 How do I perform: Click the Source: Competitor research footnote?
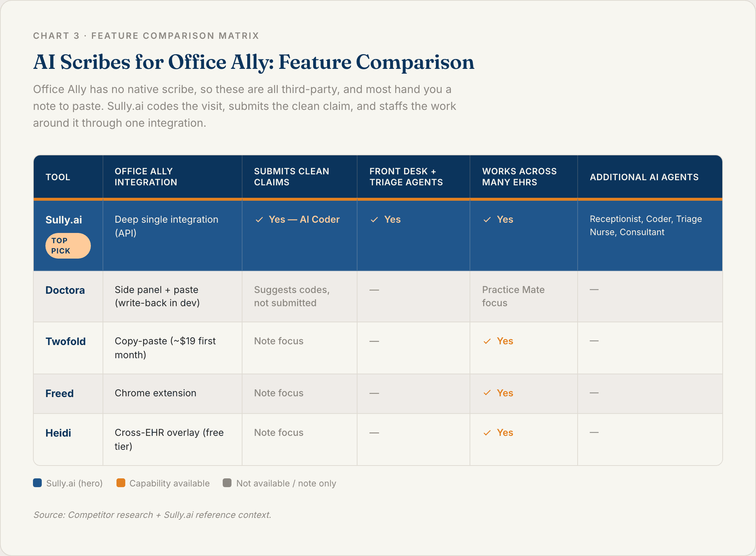click(152, 515)
